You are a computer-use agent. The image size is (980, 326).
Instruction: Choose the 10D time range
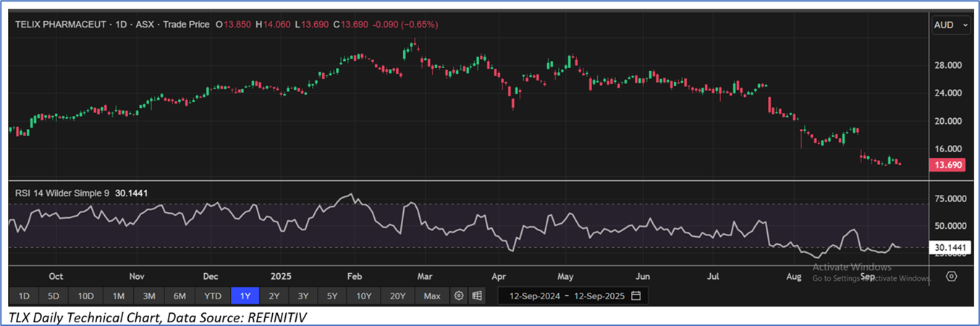(x=86, y=296)
